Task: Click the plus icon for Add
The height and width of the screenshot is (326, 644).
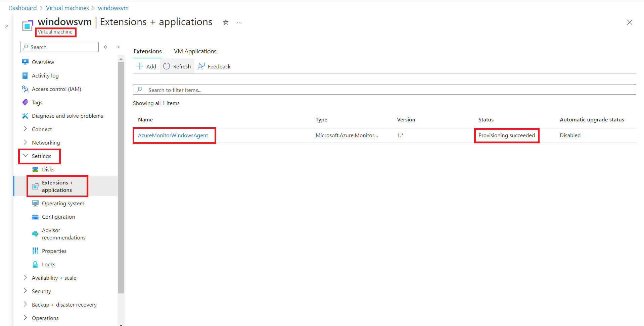Action: click(x=140, y=66)
